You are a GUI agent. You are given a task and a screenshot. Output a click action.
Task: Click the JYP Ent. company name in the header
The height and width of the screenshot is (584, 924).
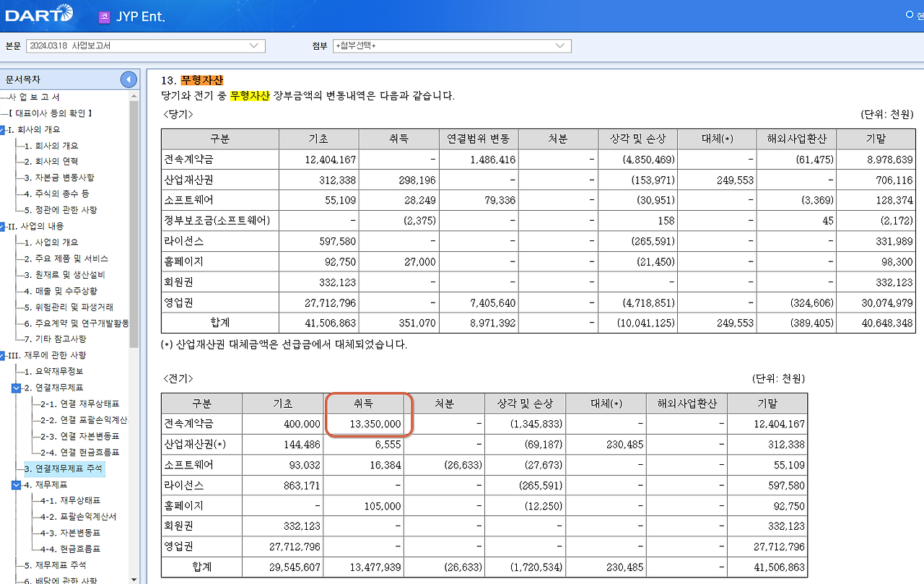point(141,16)
